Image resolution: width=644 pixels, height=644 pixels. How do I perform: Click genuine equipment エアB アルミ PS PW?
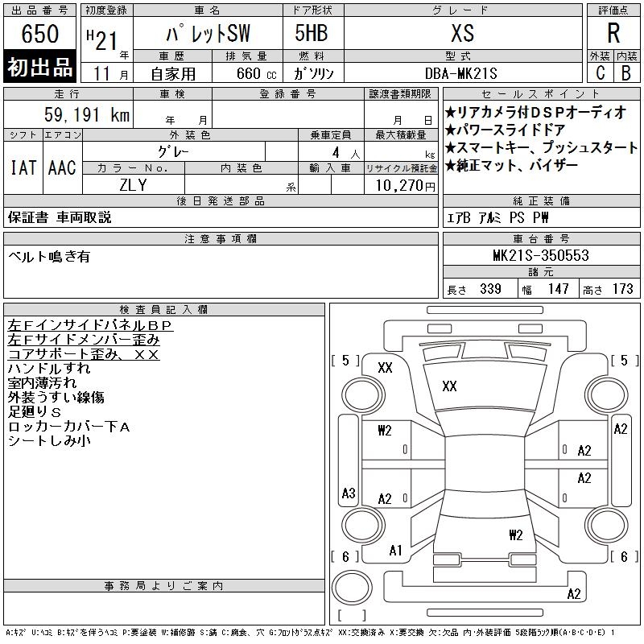tap(497, 217)
